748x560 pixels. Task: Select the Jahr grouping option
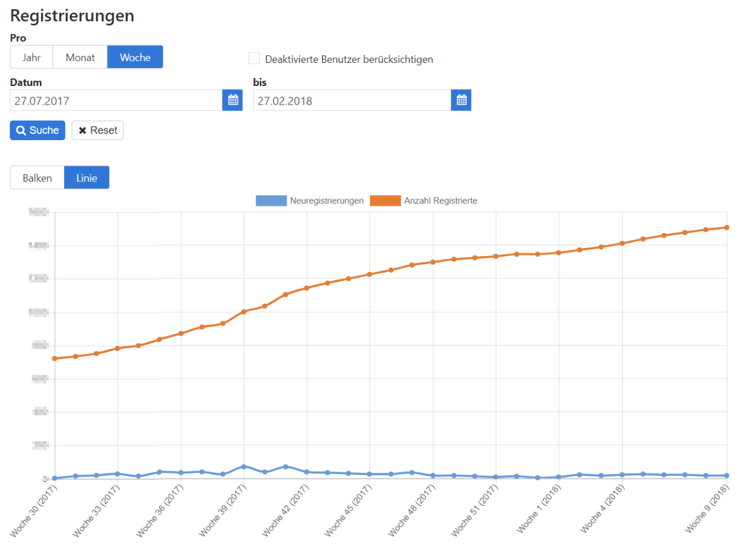32,57
